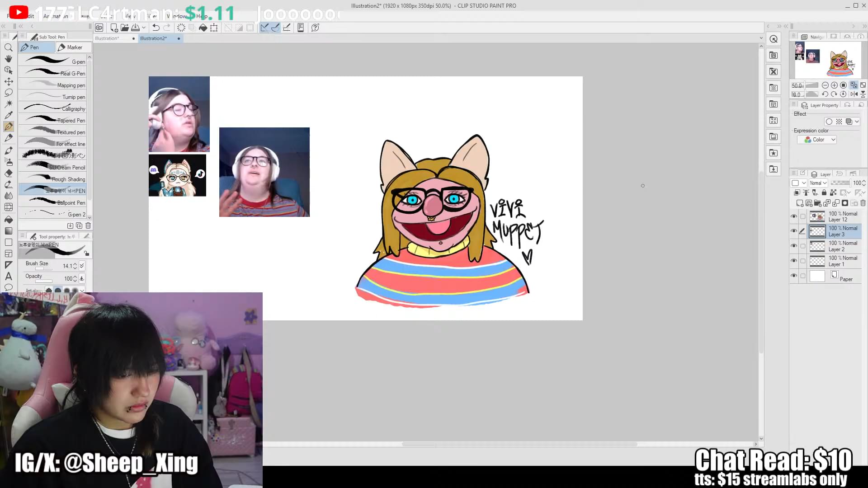Click the Undo arrow in toolbar
The width and height of the screenshot is (868, 488).
[x=156, y=28]
